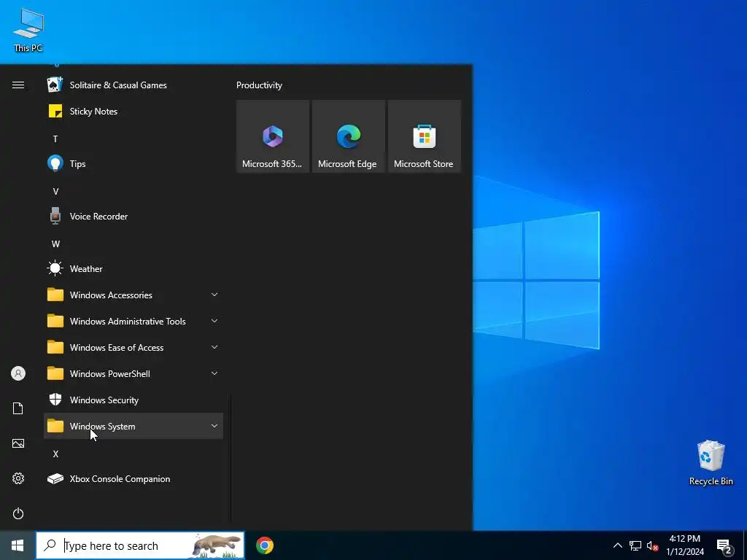The height and width of the screenshot is (560, 747).
Task: Launch Voice Recorder
Action: (x=133, y=216)
